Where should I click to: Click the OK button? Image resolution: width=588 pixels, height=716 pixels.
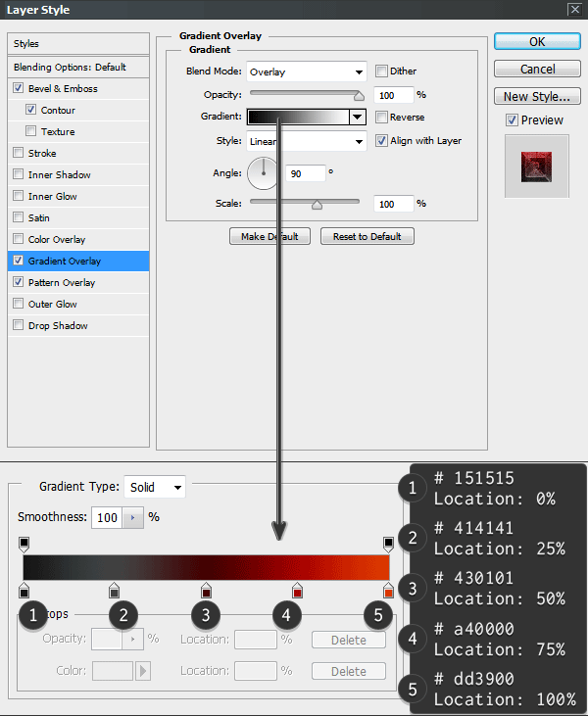[537, 41]
